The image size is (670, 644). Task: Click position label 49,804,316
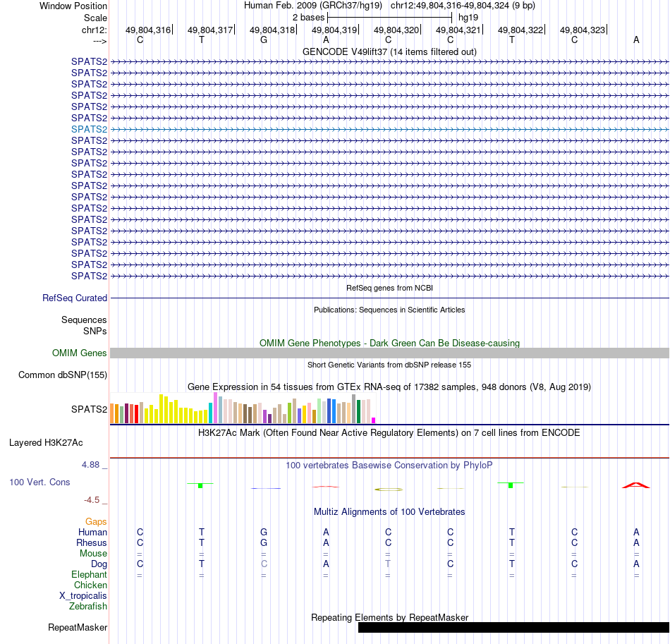tap(147, 30)
